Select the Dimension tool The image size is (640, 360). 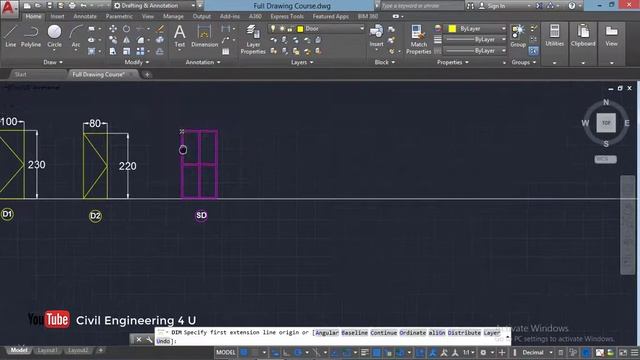click(x=204, y=36)
